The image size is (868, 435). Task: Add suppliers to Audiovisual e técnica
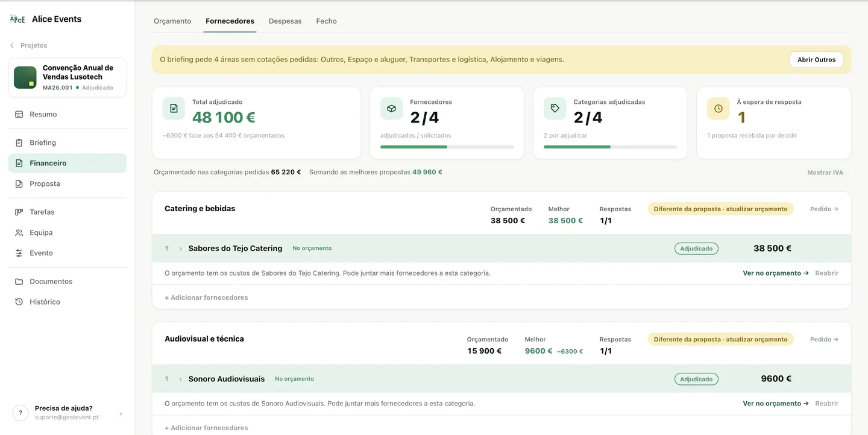(206, 428)
